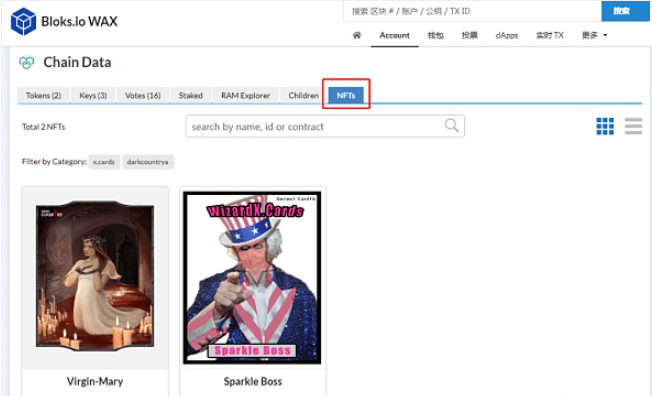Click the Chain Data heading

click(77, 62)
